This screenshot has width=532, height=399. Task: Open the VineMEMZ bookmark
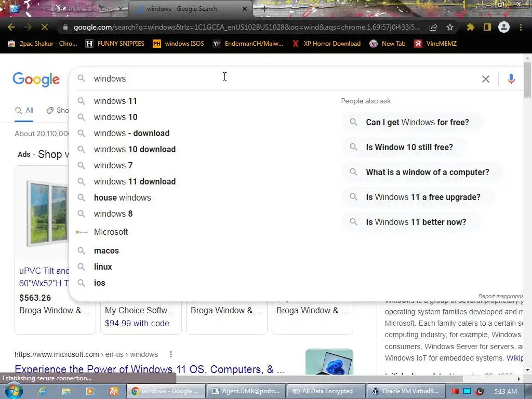pos(436,44)
